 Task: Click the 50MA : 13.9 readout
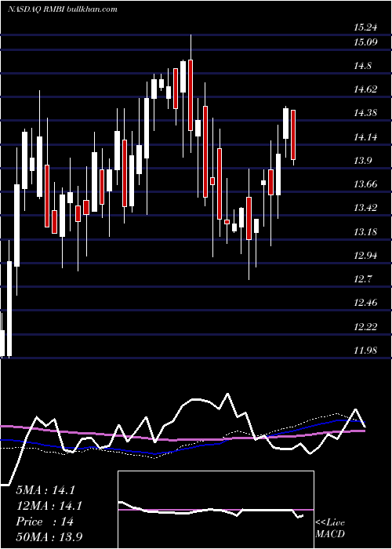point(49,537)
